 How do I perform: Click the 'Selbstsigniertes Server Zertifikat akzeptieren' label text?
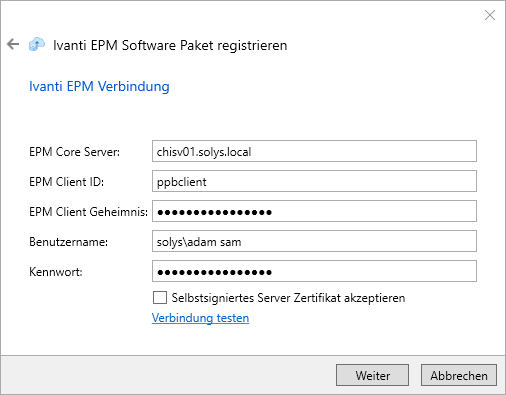point(288,298)
